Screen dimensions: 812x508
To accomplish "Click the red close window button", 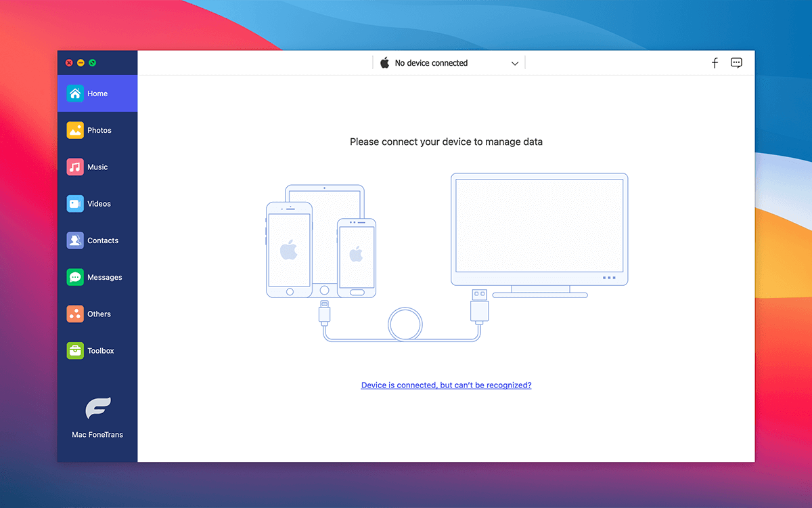I will click(69, 63).
